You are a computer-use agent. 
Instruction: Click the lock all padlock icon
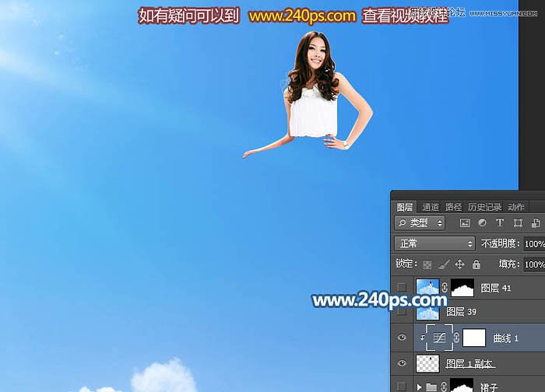click(x=476, y=264)
